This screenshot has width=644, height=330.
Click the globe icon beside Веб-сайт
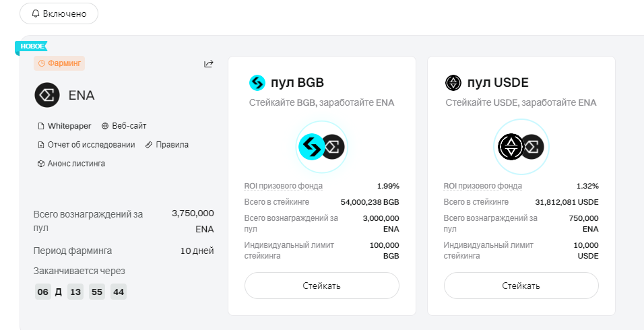[x=104, y=126]
